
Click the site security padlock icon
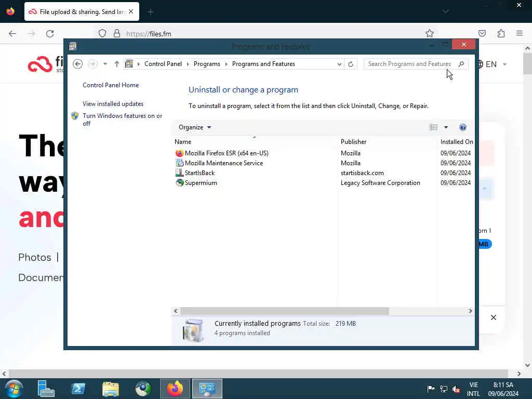tap(117, 34)
